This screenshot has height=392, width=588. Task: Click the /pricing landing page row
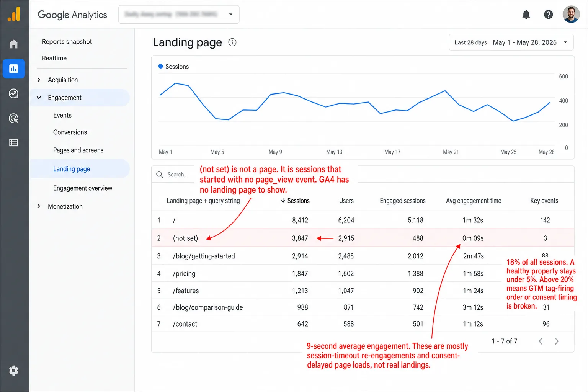click(x=363, y=274)
